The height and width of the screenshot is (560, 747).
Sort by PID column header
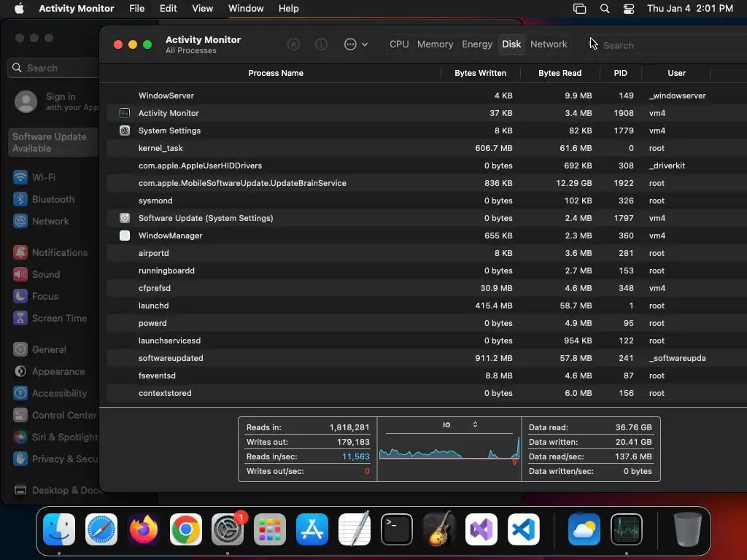[620, 73]
